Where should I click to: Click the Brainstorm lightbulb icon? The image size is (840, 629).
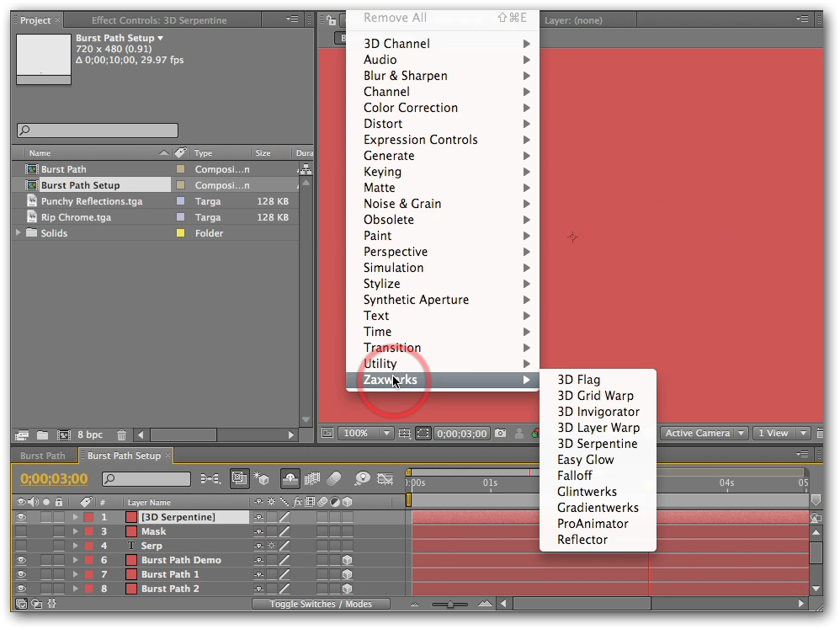coord(363,478)
